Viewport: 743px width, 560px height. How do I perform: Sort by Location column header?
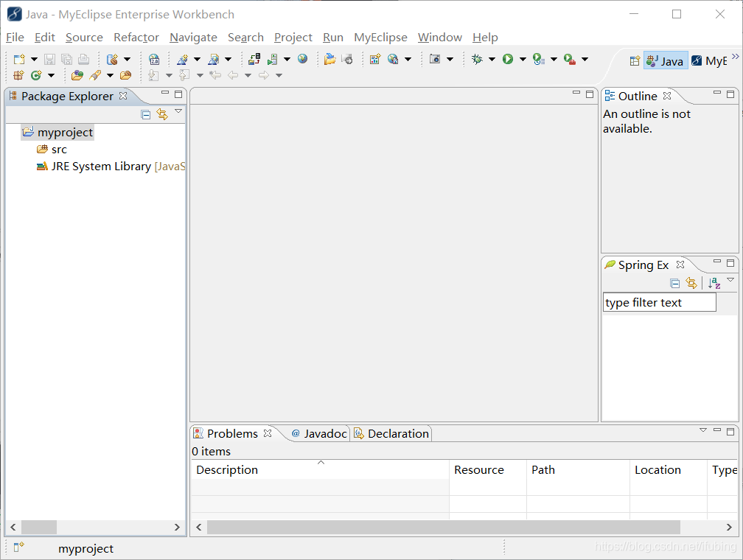[x=668, y=469]
